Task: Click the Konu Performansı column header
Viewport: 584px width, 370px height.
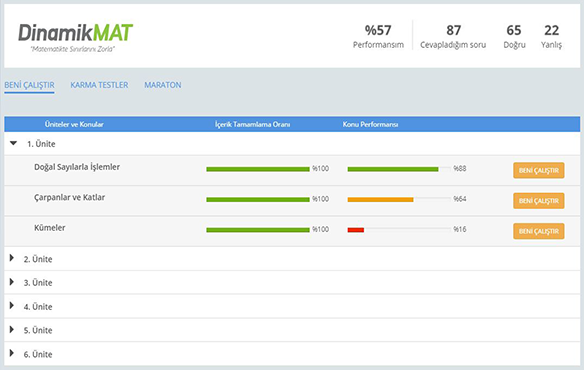Action: (370, 124)
